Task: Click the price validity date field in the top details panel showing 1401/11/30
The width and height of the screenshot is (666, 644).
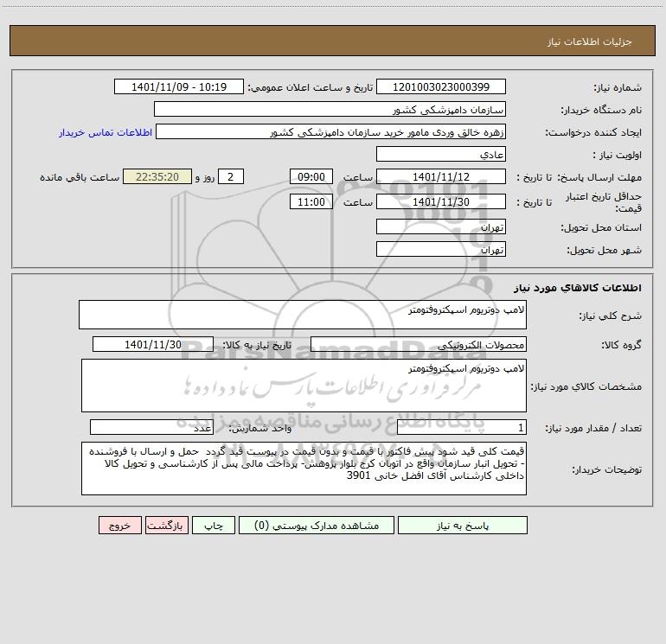Action: (x=441, y=201)
